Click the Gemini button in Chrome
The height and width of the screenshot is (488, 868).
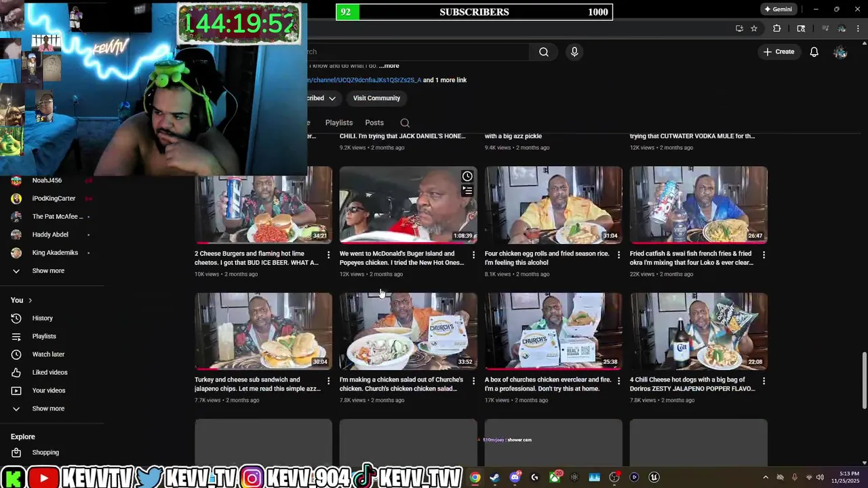click(x=778, y=9)
